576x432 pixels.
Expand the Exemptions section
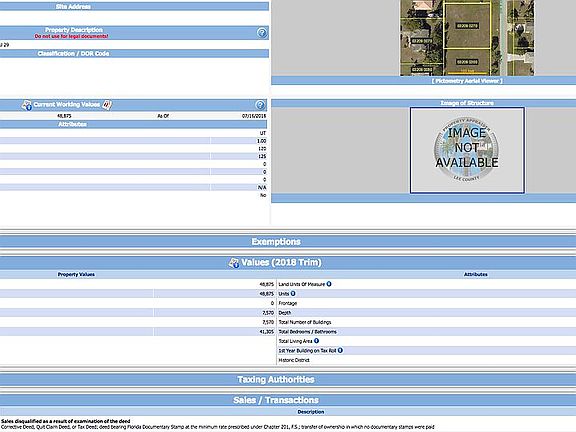276,242
